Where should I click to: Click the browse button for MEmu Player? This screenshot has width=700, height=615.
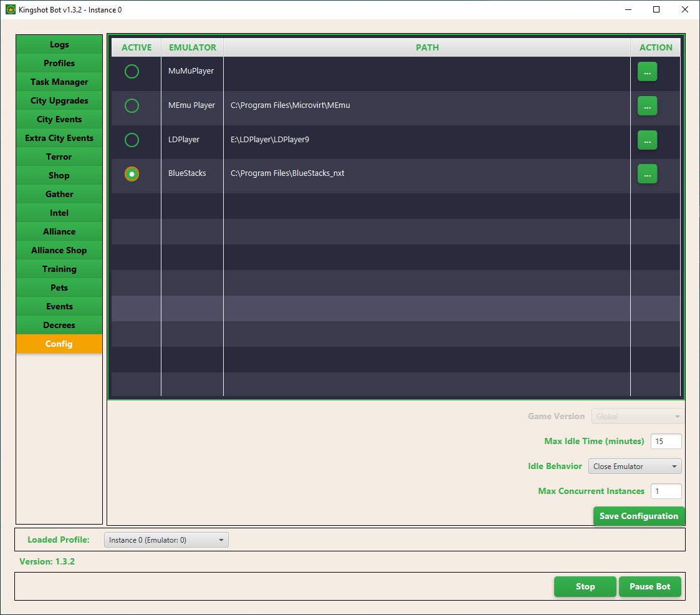tap(647, 106)
